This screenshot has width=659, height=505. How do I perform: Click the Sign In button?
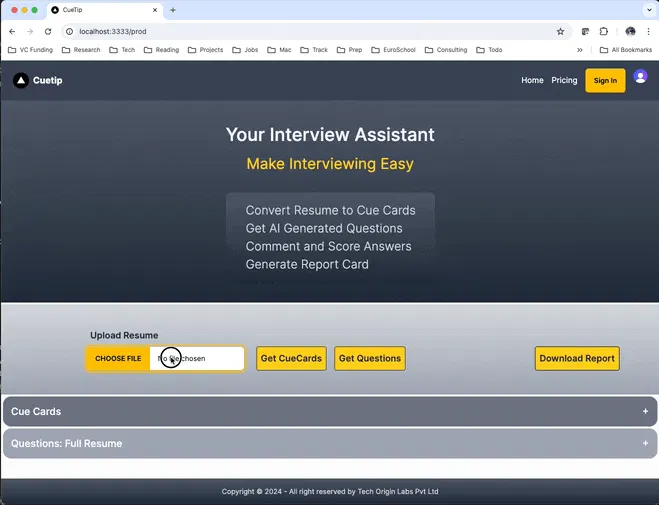[605, 81]
